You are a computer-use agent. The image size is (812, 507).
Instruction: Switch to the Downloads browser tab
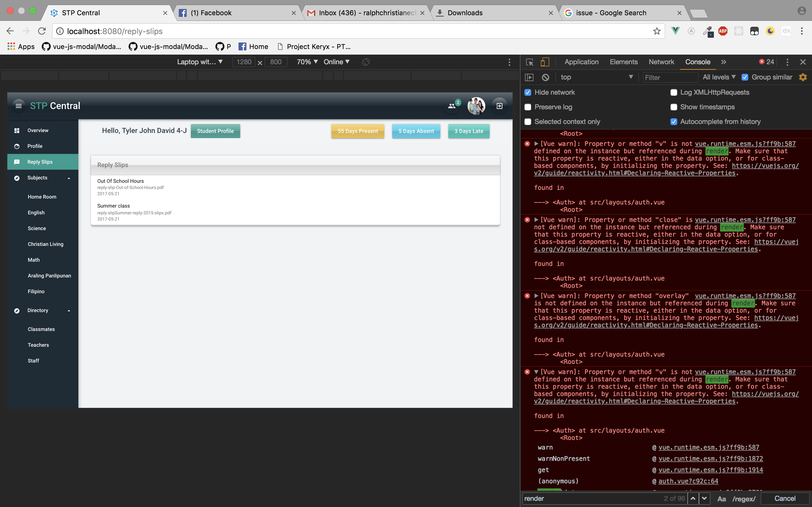click(x=470, y=13)
